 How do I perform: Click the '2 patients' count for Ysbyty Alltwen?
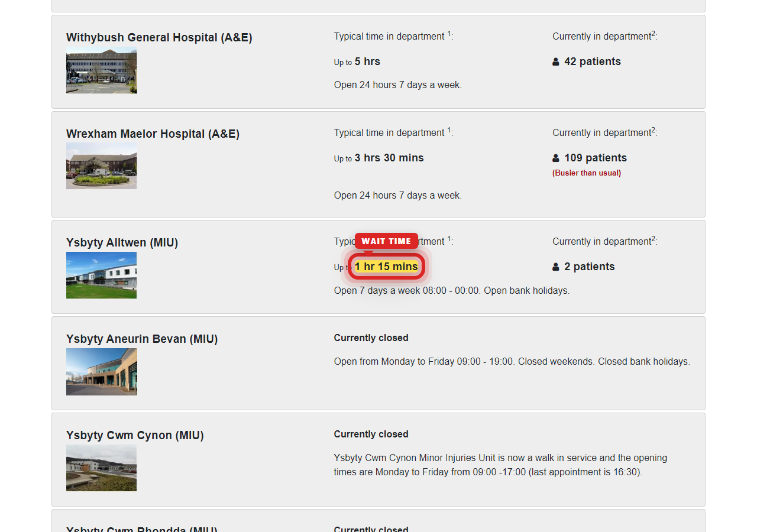coord(590,267)
